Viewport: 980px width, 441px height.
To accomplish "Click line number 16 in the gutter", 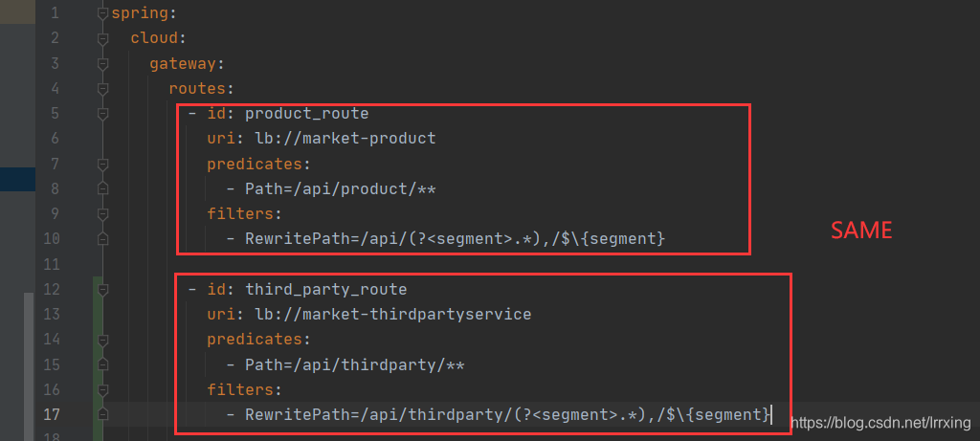I will pos(51,389).
